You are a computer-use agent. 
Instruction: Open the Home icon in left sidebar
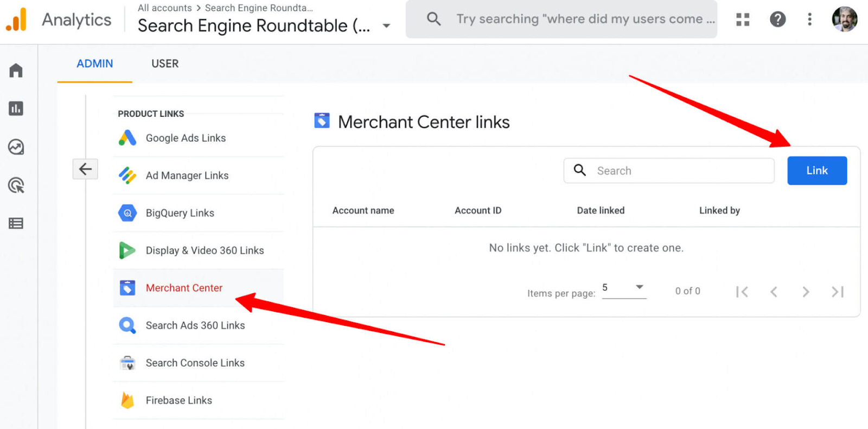click(x=16, y=70)
